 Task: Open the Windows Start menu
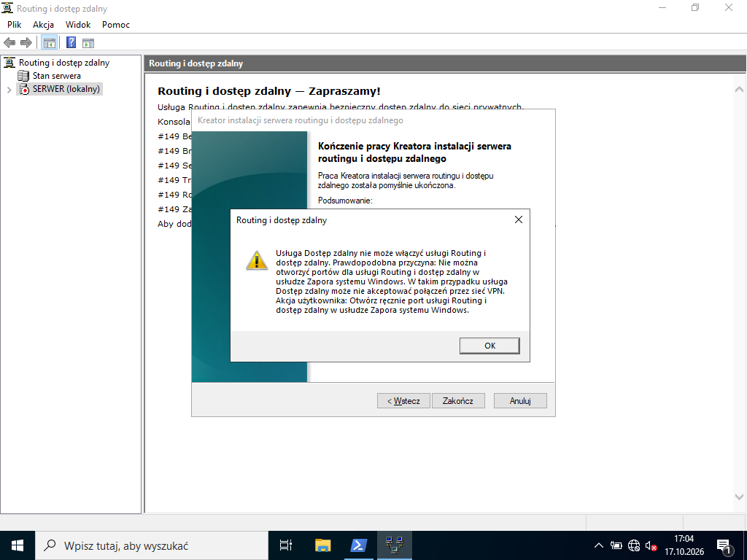coord(18,545)
